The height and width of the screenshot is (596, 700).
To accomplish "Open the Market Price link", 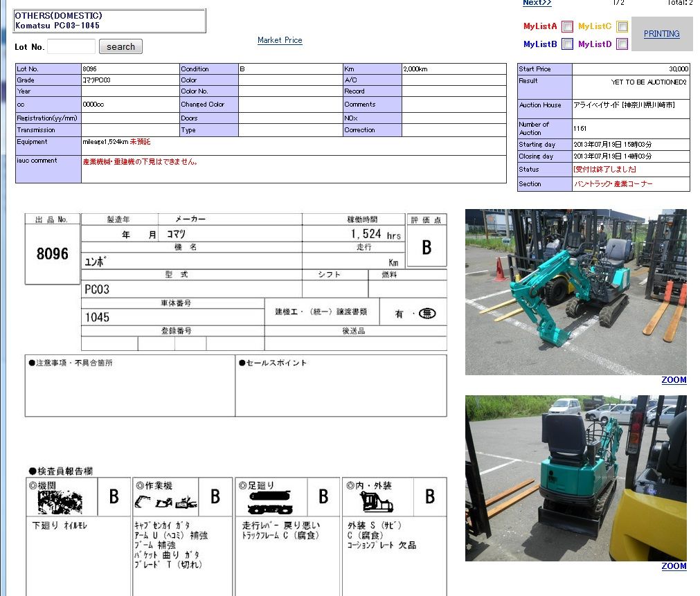I will pos(280,40).
